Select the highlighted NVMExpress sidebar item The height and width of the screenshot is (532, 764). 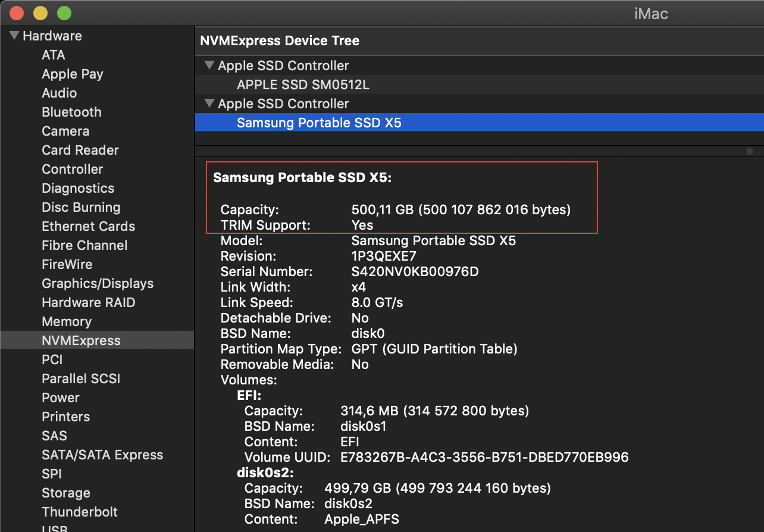click(x=97, y=340)
